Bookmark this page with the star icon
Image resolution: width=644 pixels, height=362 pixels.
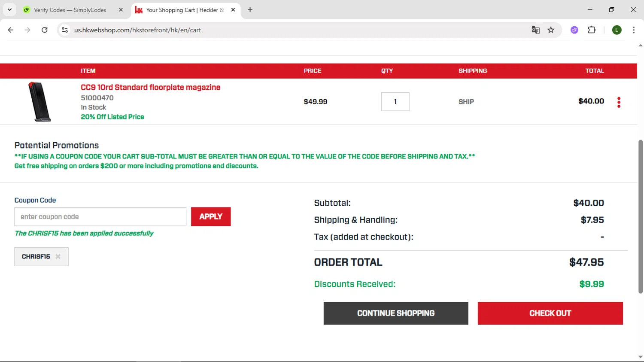pyautogui.click(x=551, y=30)
